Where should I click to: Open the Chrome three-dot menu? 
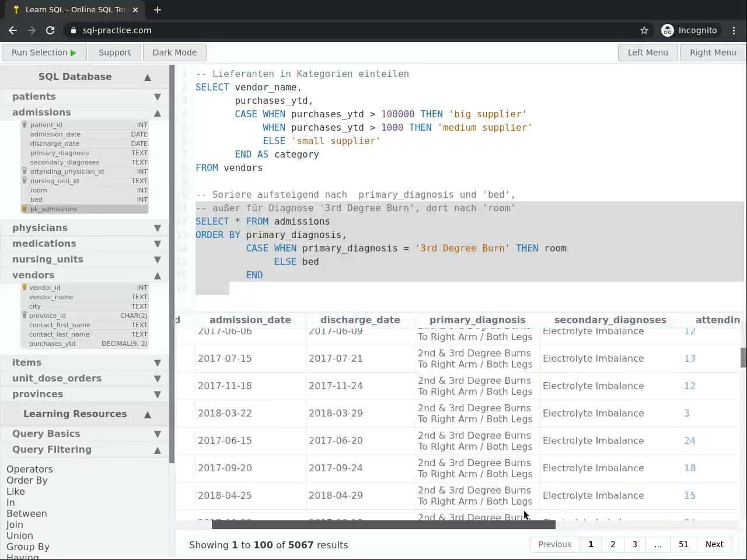pos(734,30)
